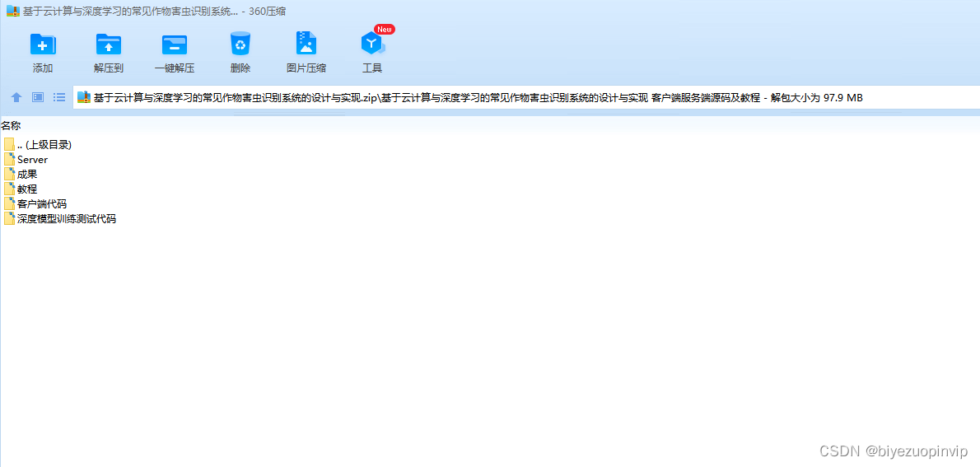This screenshot has width=980, height=467.
Task: Select the 成果 folder
Action: pyautogui.click(x=21, y=175)
